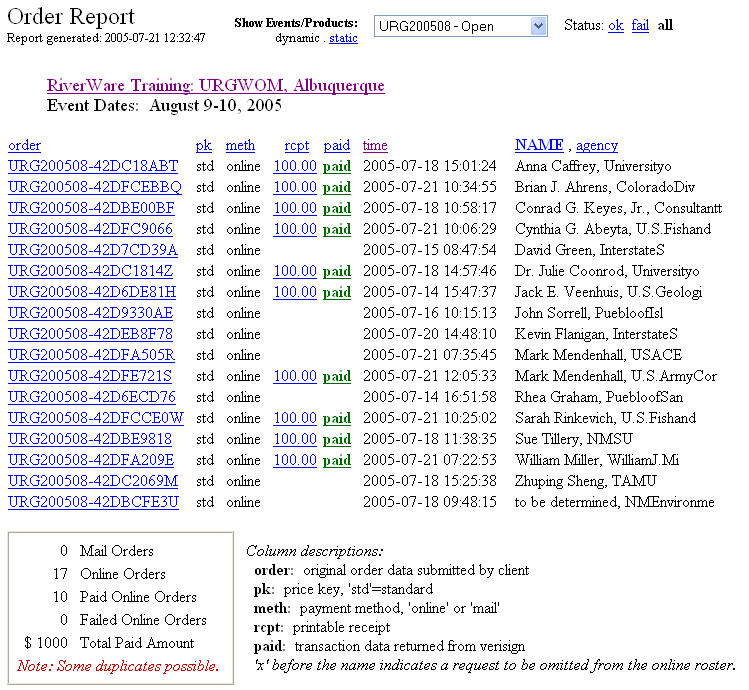View 100.00 receipt for Sarah Rinkevich
The width and height of the screenshot is (749, 690).
(295, 418)
